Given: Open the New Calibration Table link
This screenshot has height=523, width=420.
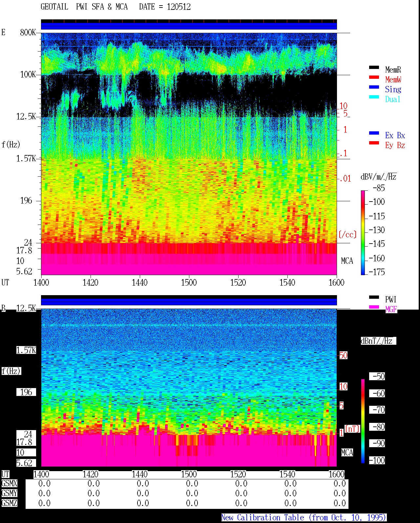Looking at the screenshot, I should pyautogui.click(x=304, y=517).
